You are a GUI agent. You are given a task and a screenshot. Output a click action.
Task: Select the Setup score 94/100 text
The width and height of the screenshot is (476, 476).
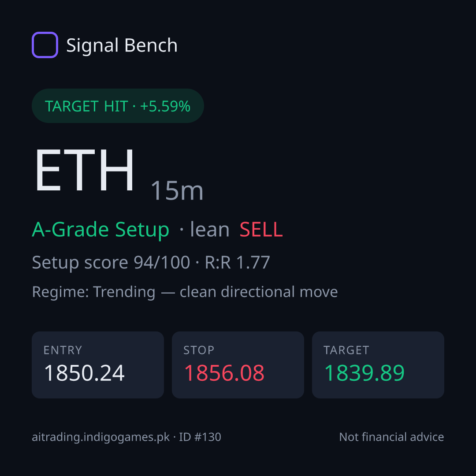point(111,263)
